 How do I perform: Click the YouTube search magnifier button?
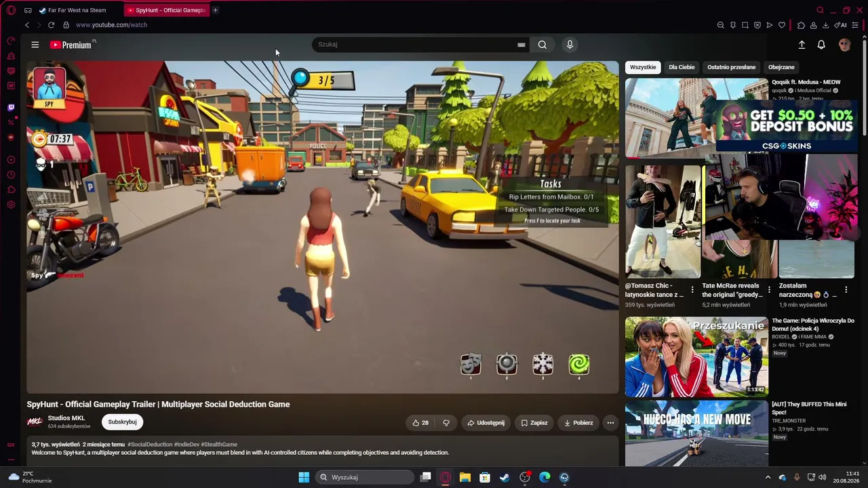point(542,45)
